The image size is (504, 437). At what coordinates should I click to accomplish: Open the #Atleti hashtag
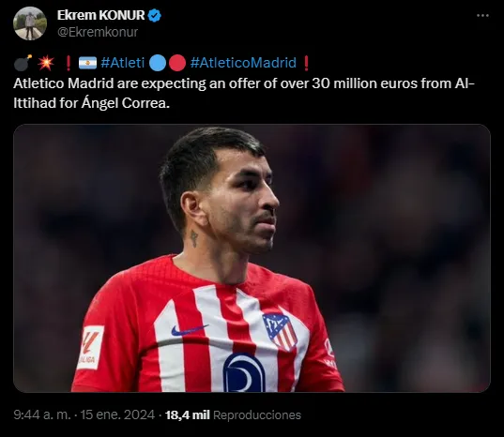123,63
